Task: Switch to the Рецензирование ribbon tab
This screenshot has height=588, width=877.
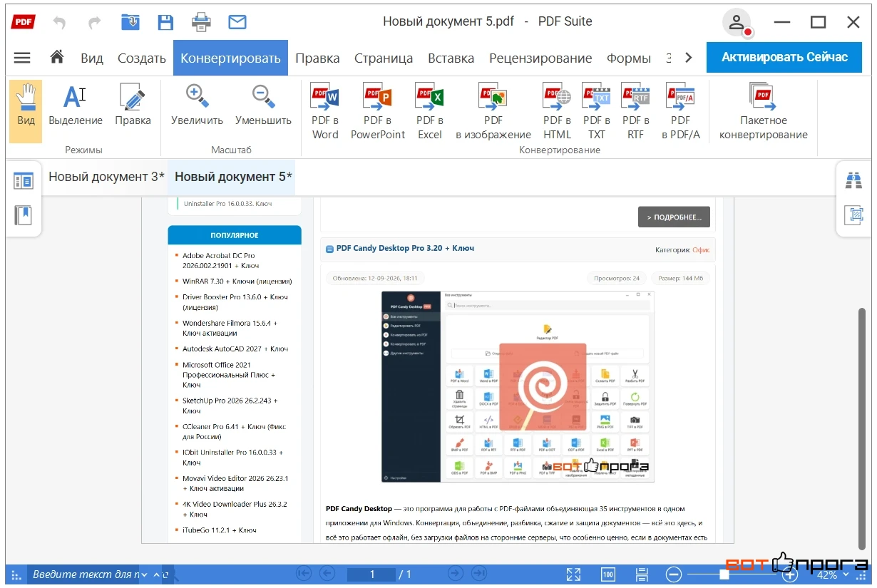Action: pos(540,58)
